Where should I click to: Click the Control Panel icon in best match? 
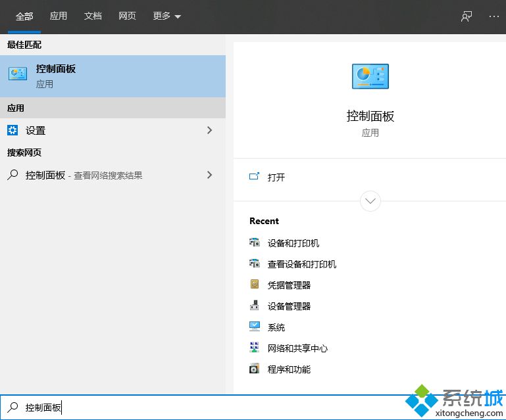click(18, 74)
